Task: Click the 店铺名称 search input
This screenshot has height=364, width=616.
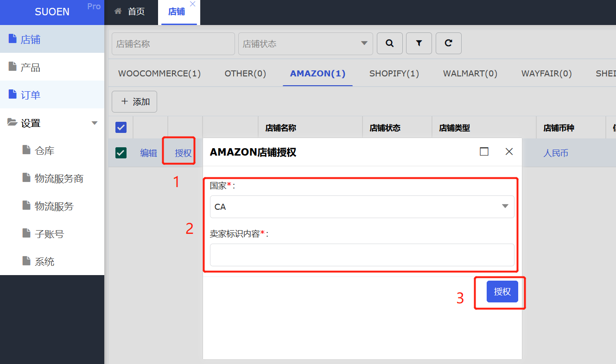Action: [x=173, y=44]
